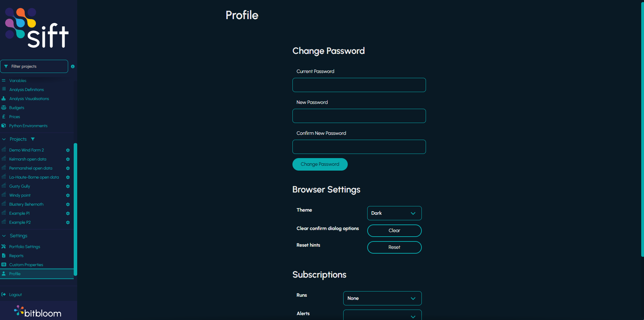The width and height of the screenshot is (644, 320).
Task: Click the gear icon next to Gusty Gully
Action: click(x=68, y=186)
